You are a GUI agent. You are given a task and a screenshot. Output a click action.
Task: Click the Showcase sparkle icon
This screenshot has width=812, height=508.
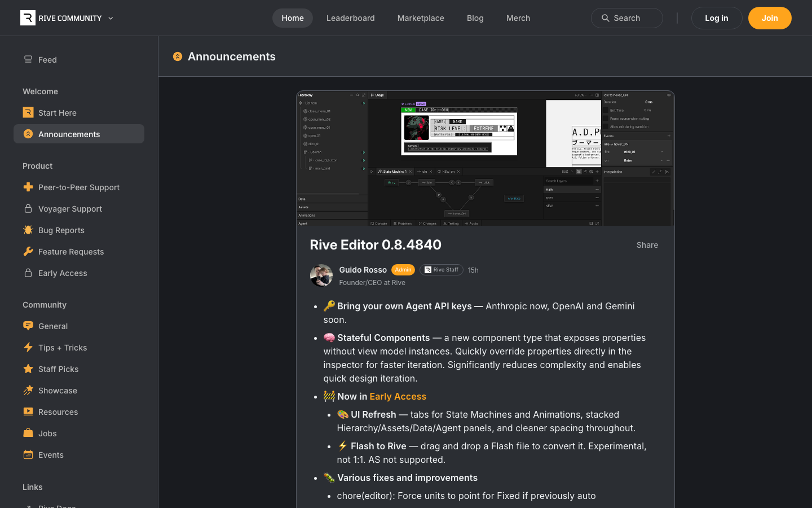click(x=28, y=390)
